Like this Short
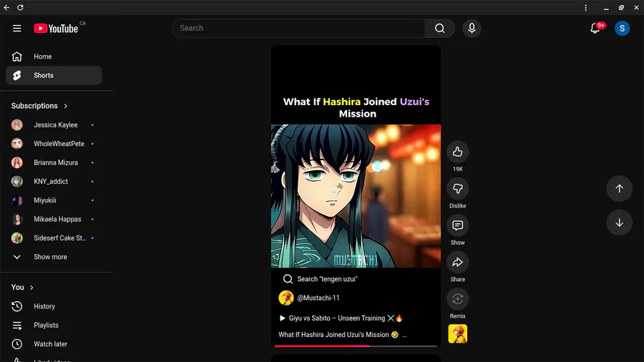This screenshot has height=362, width=644. 457,152
